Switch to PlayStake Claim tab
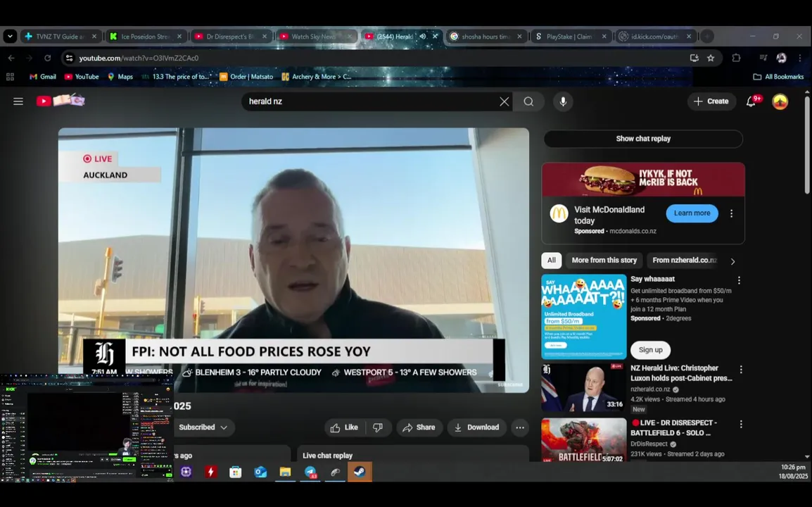The height and width of the screenshot is (507, 812). click(570, 37)
